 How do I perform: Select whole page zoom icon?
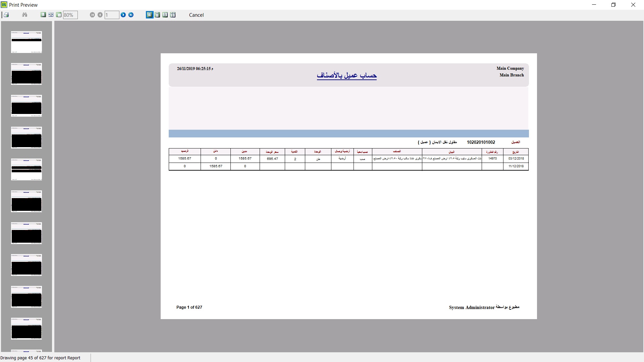point(43,15)
